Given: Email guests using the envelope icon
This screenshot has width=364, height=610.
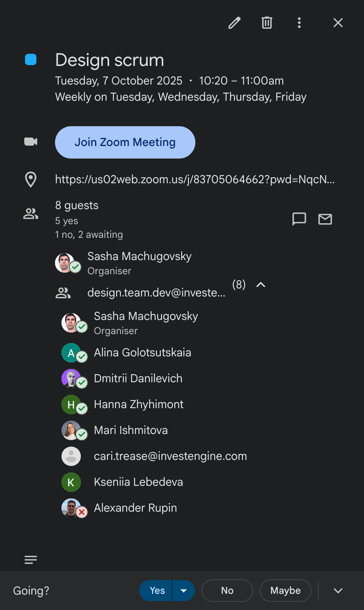Looking at the screenshot, I should click(325, 219).
